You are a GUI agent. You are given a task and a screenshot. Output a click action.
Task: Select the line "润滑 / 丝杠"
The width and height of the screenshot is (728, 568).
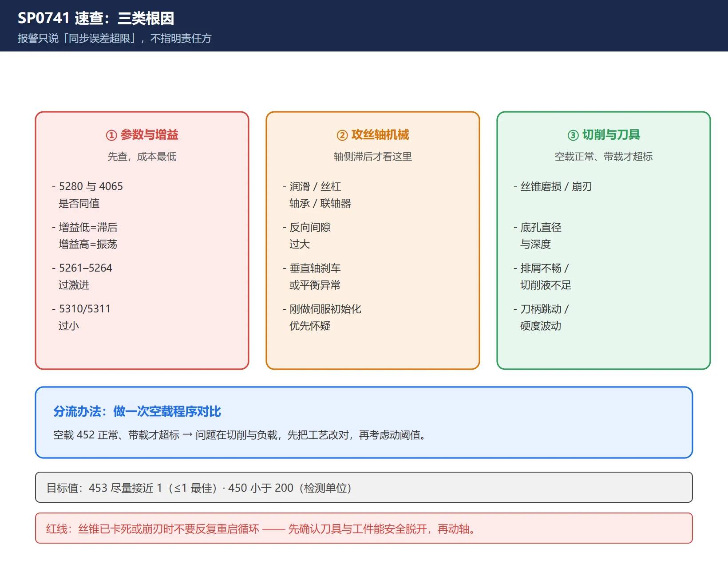315,186
